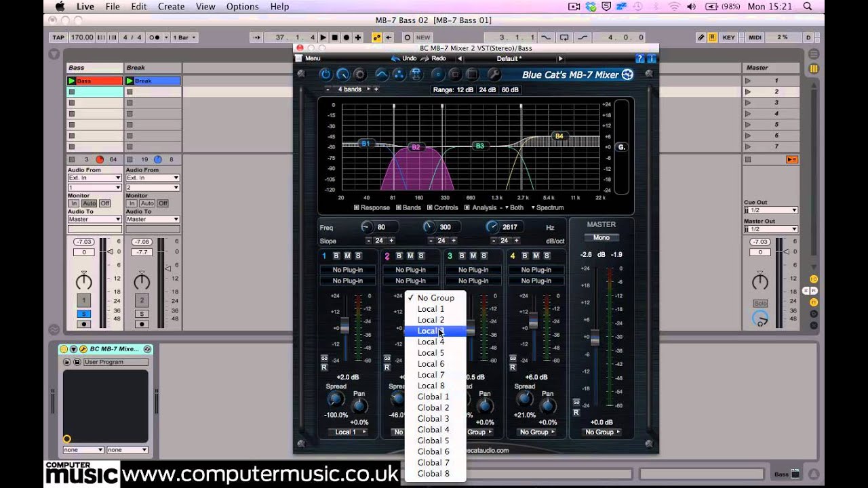
Task: Toggle Live's draw mode pencil icon
Action: (x=701, y=37)
